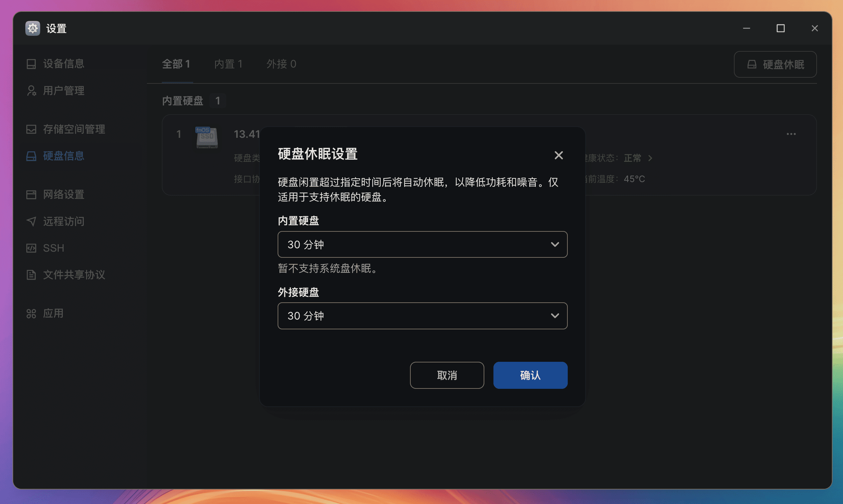
Task: Expand the 正常 health status chevron
Action: click(x=650, y=158)
